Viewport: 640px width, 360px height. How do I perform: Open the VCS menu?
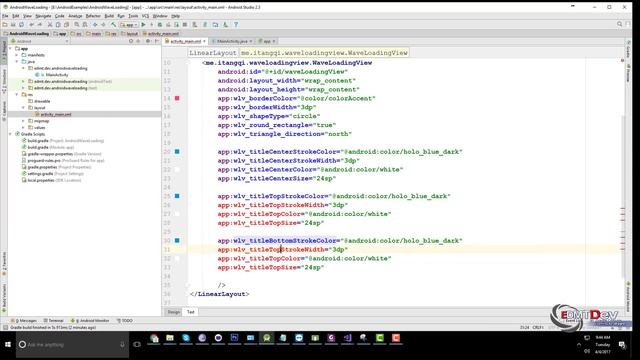click(145, 16)
